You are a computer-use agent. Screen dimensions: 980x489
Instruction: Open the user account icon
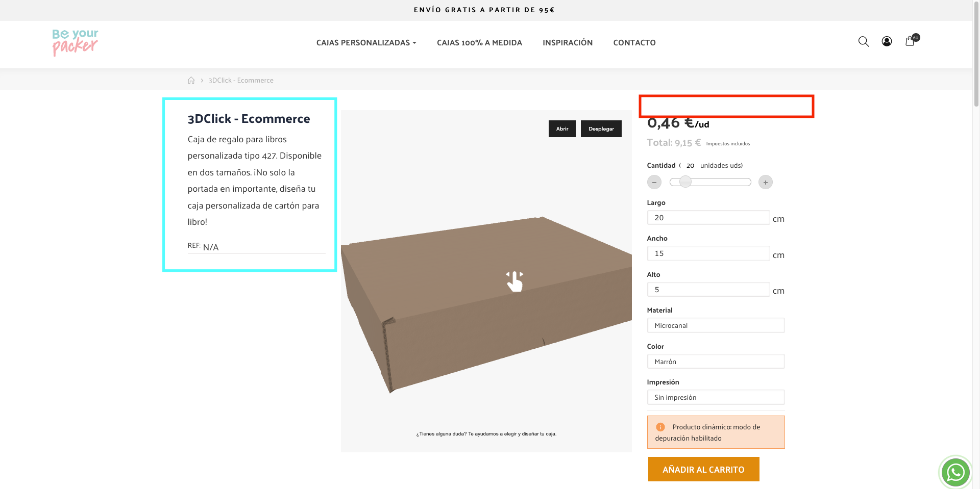(887, 42)
